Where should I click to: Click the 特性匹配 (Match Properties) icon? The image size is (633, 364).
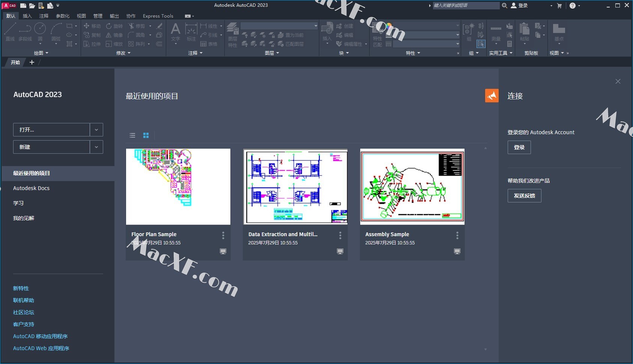(x=377, y=34)
